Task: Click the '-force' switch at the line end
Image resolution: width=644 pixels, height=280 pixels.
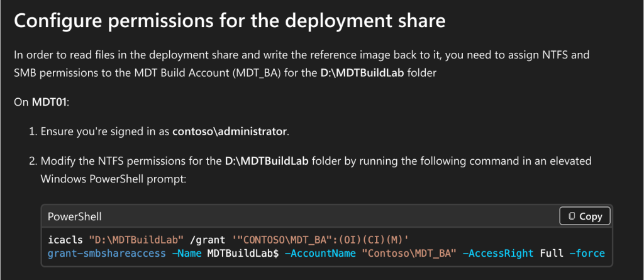Action: pos(587,254)
